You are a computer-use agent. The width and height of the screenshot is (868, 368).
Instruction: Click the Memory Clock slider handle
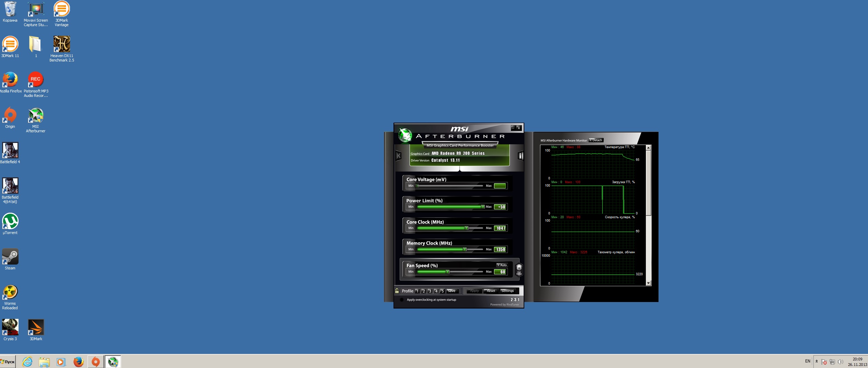pos(465,249)
